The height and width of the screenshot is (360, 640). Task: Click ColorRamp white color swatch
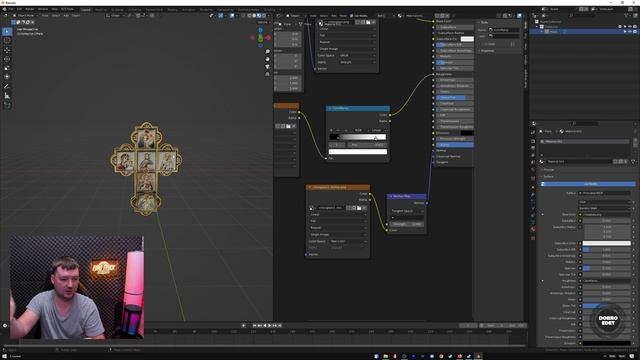(358, 151)
